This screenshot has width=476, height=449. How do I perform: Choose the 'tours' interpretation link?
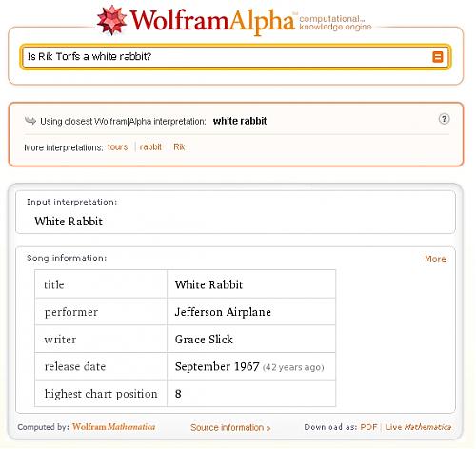(117, 147)
